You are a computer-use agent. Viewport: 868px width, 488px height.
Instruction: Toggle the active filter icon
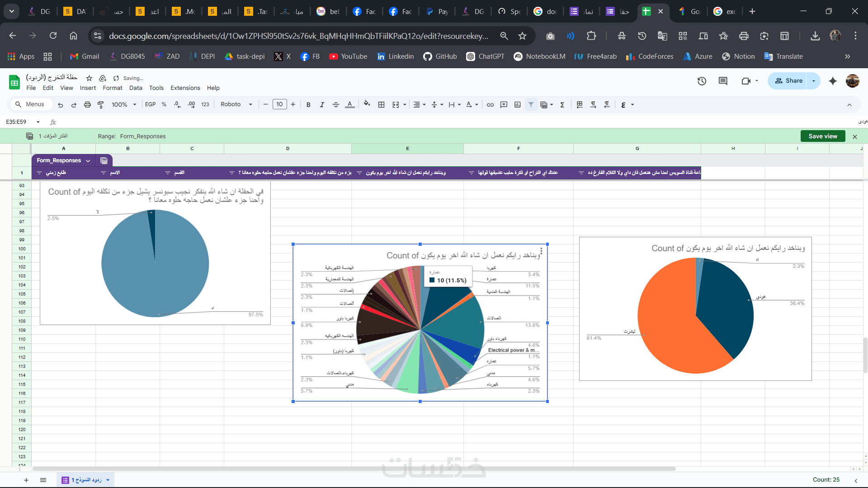pos(531,105)
